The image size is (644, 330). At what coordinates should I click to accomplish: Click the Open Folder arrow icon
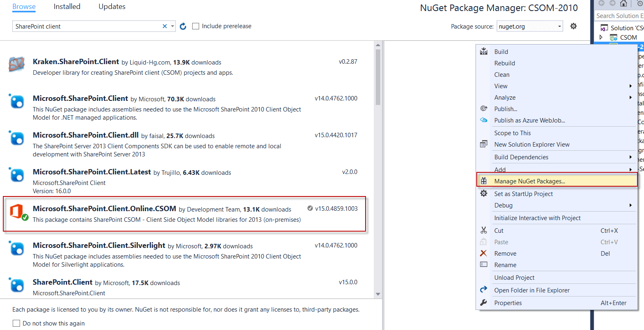484,290
